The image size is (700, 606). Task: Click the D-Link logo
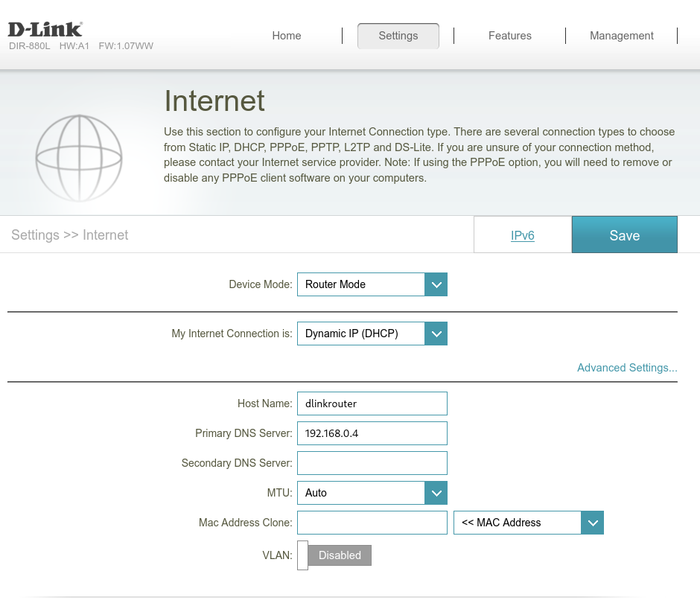point(45,28)
